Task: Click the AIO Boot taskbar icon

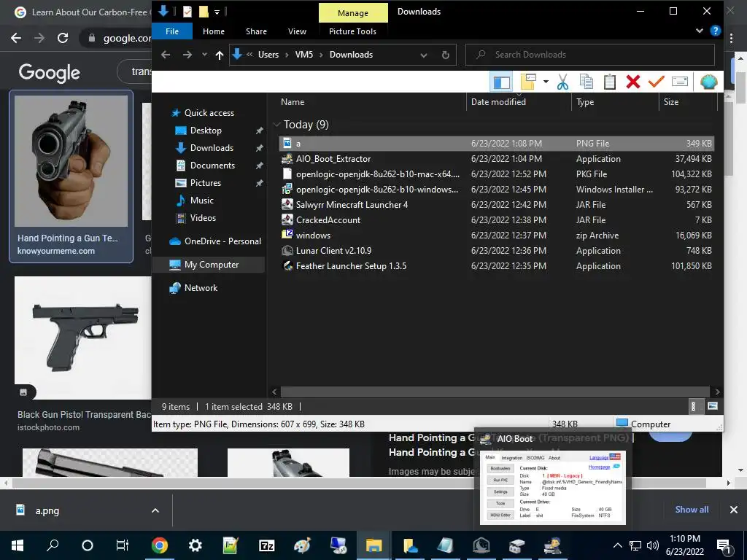Action: point(552,545)
